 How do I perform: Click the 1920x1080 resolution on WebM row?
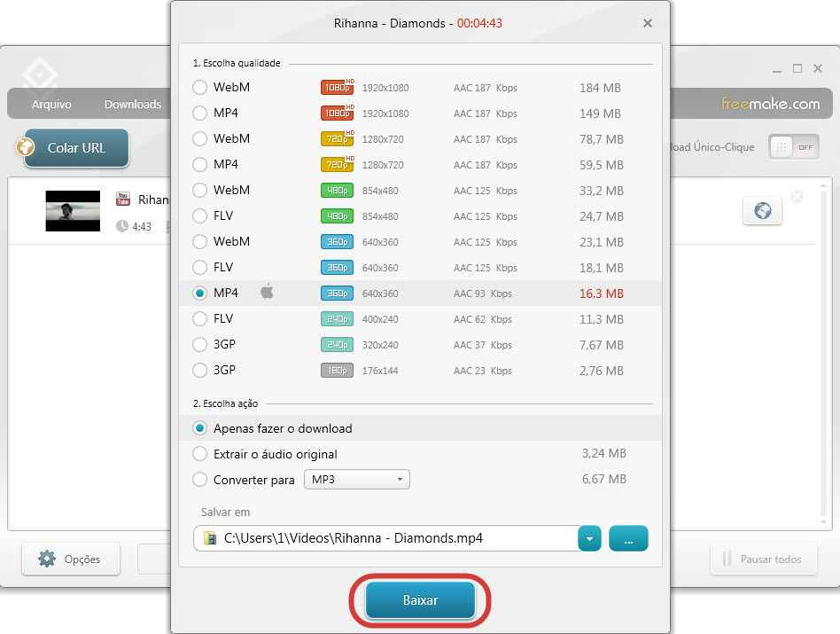tap(385, 88)
